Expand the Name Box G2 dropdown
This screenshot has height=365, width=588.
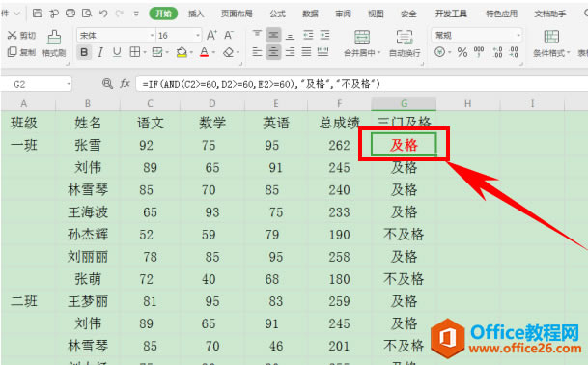pos(69,84)
